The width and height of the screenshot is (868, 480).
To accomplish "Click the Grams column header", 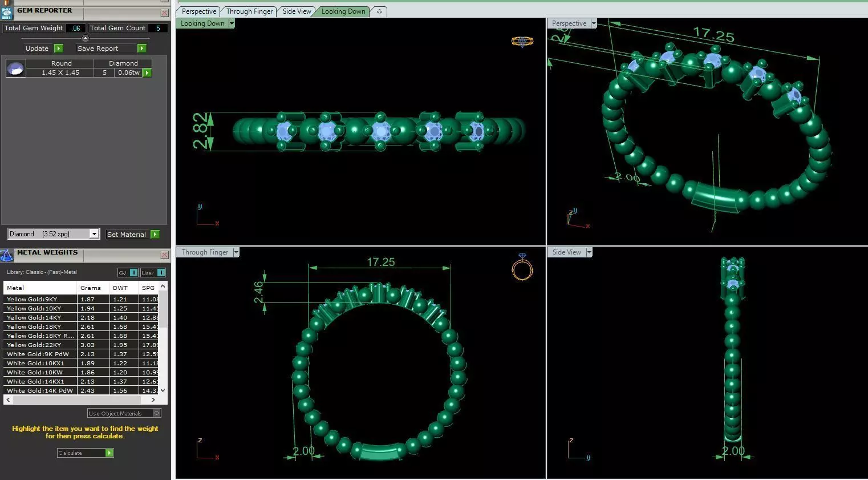I will tap(93, 288).
